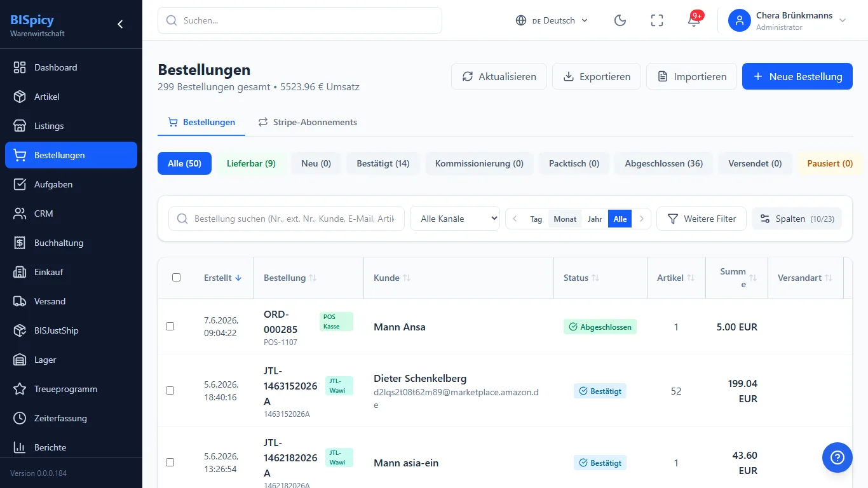Filter by Bestätigt (14)
The height and width of the screenshot is (488, 868).
click(383, 163)
